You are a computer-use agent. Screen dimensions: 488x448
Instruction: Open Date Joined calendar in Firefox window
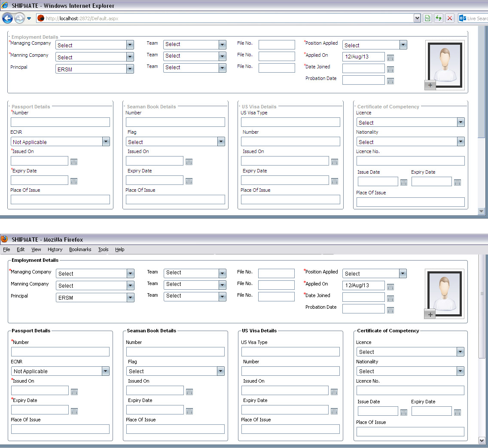(390, 298)
